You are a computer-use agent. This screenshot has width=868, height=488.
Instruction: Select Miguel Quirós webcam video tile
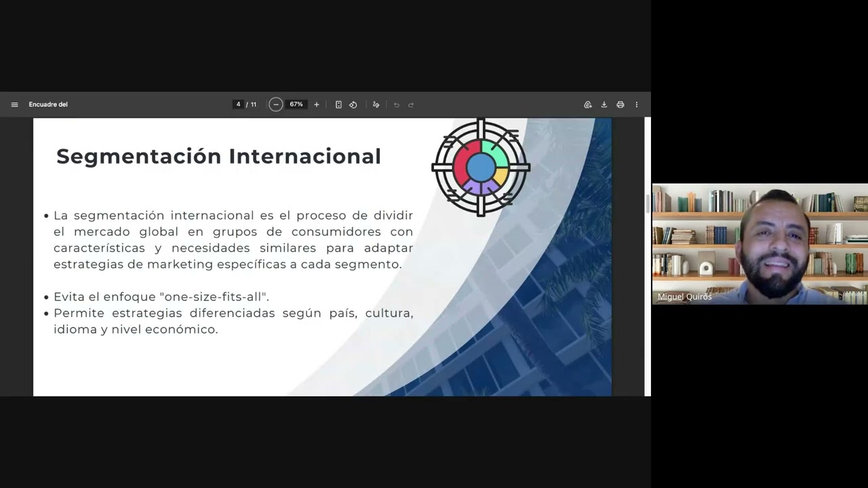pyautogui.click(x=759, y=244)
